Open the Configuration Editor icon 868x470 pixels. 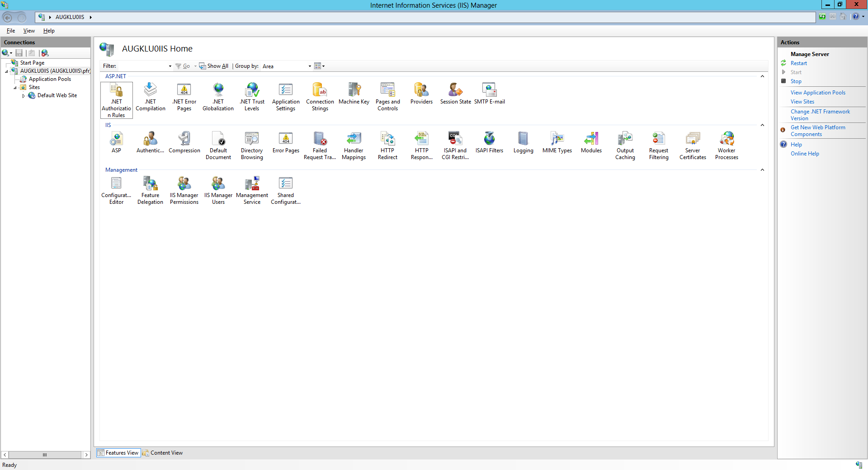(x=116, y=190)
